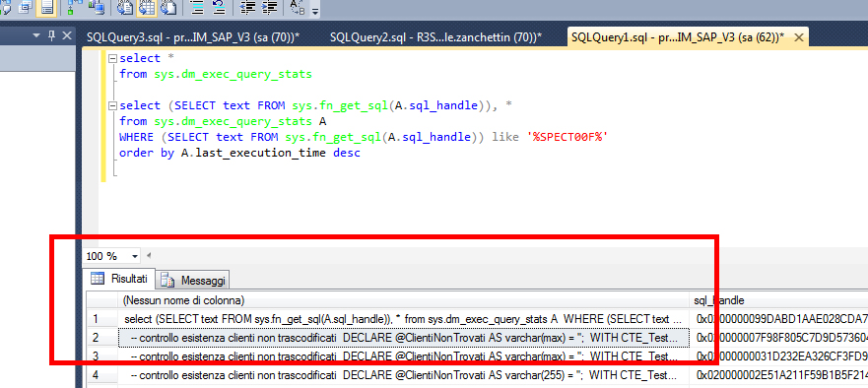Select results grid row header 4
Image resolution: width=868 pixels, height=388 pixels.
pyautogui.click(x=102, y=375)
